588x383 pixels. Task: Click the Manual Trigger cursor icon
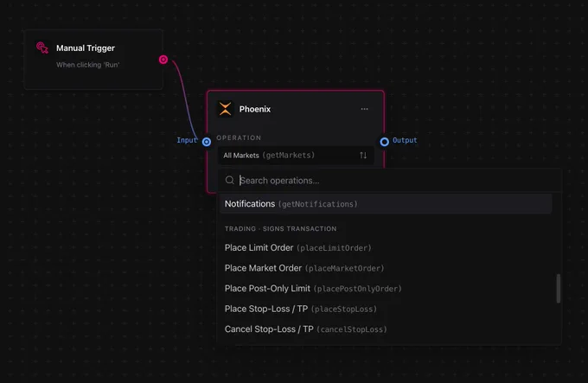[42, 48]
